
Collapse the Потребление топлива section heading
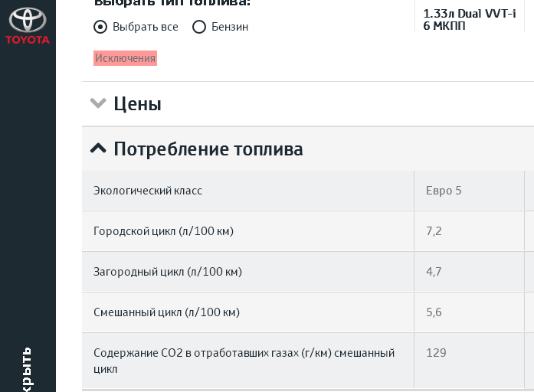[208, 149]
